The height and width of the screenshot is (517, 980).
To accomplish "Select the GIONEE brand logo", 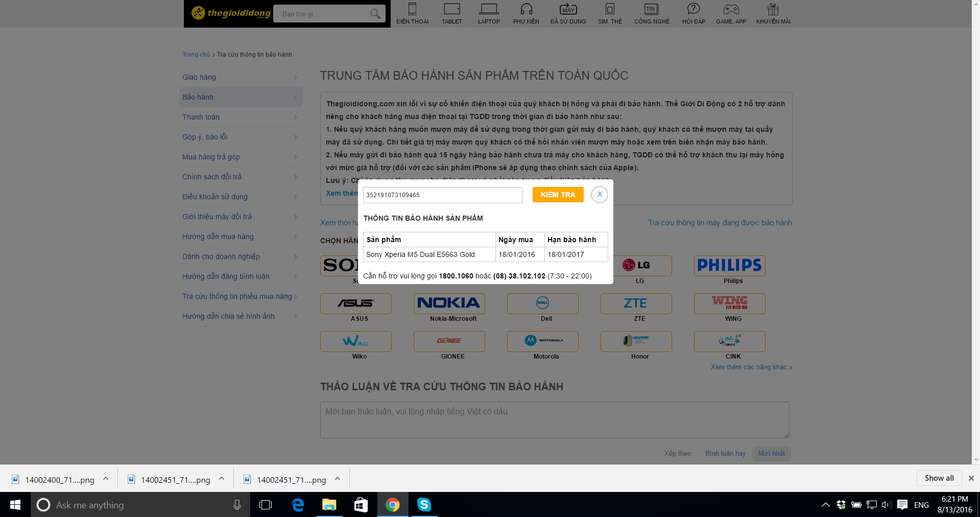I will pos(449,341).
